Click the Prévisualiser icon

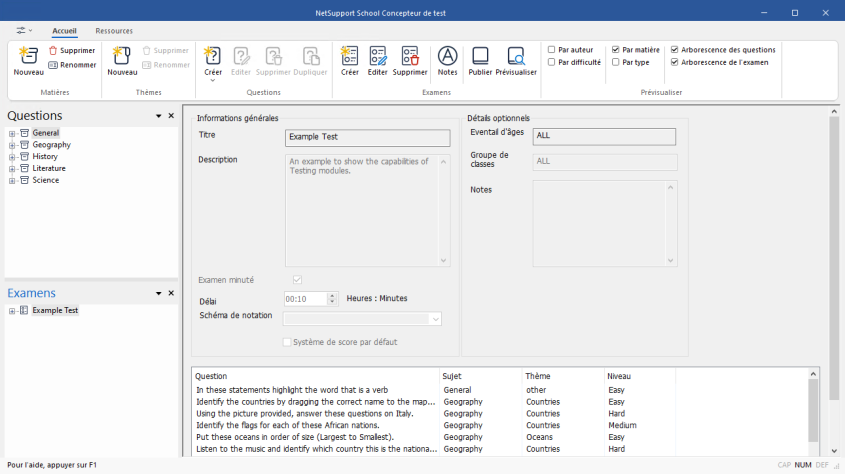tap(516, 55)
